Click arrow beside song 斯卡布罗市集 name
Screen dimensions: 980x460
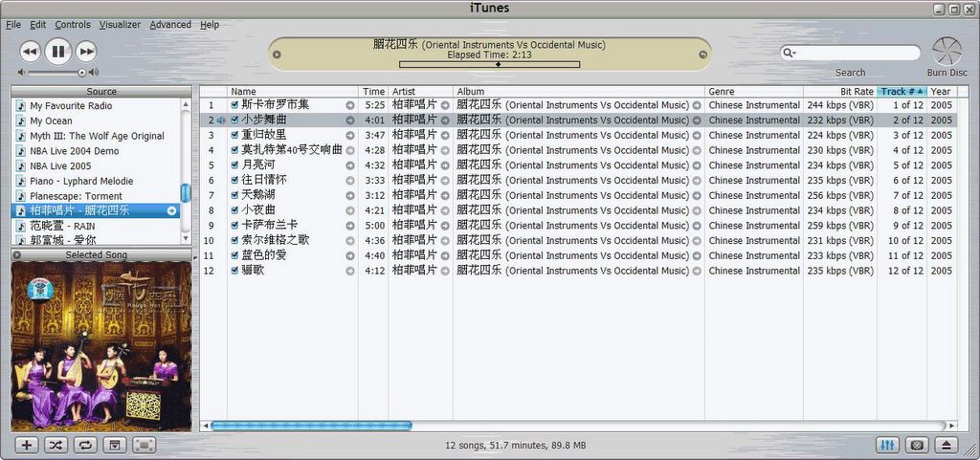pyautogui.click(x=350, y=105)
